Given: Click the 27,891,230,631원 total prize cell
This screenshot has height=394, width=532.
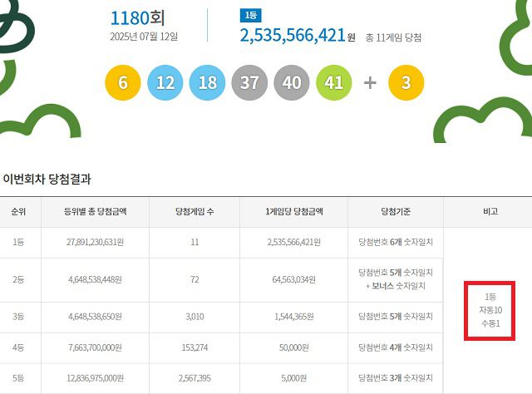Looking at the screenshot, I should point(93,242).
